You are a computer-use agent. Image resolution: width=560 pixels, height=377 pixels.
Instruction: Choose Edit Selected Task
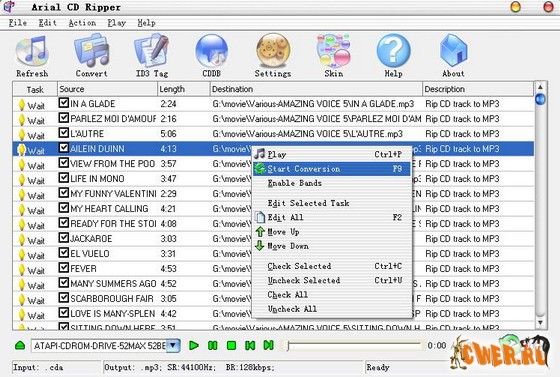(x=331, y=203)
